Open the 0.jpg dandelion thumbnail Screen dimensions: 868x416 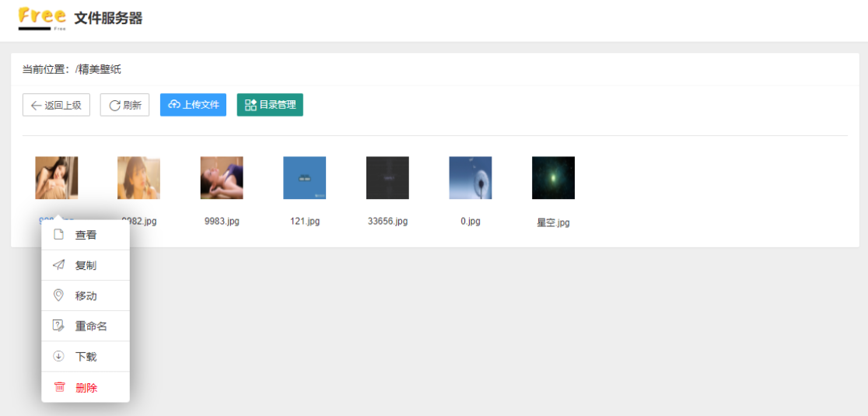pos(470,177)
